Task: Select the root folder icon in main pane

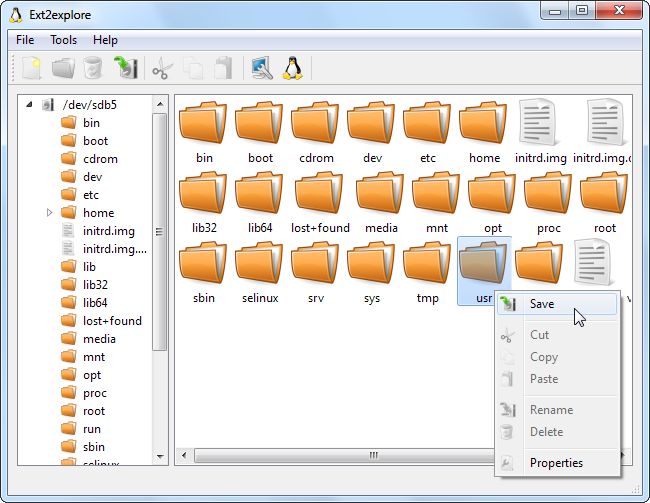Action: click(x=604, y=193)
